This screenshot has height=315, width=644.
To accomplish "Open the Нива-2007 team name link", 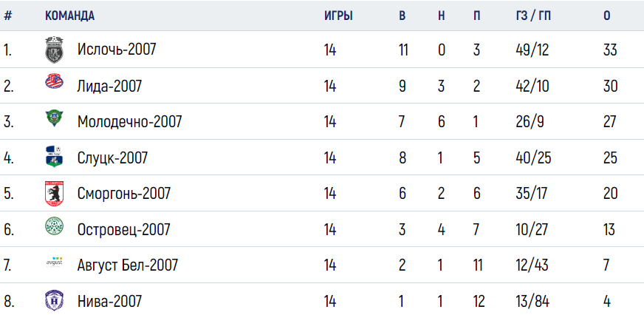I will [x=109, y=302].
